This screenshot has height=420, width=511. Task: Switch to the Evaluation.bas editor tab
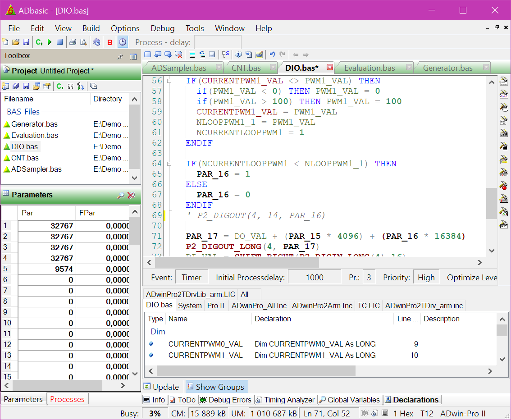tap(370, 68)
